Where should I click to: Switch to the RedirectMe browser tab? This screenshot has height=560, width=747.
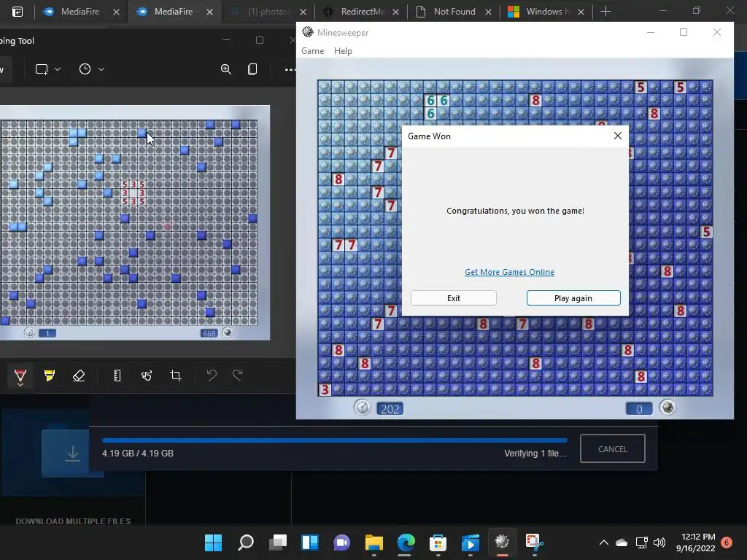tap(362, 12)
